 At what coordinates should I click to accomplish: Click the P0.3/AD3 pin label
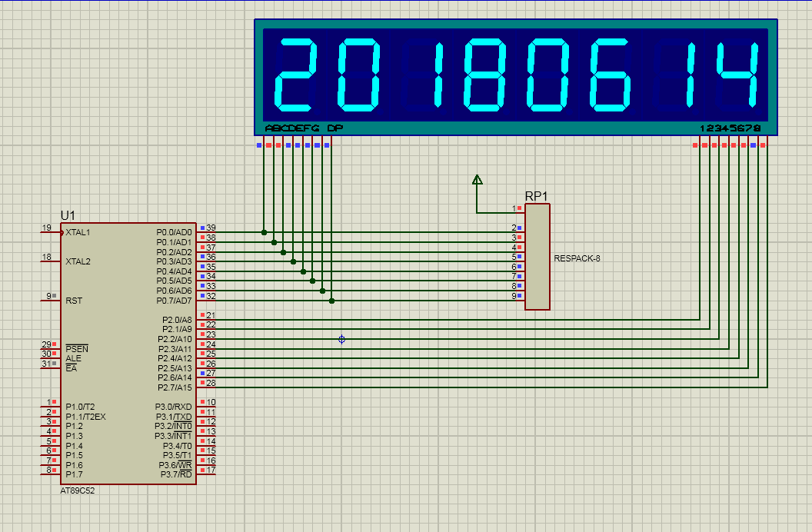coord(174,261)
